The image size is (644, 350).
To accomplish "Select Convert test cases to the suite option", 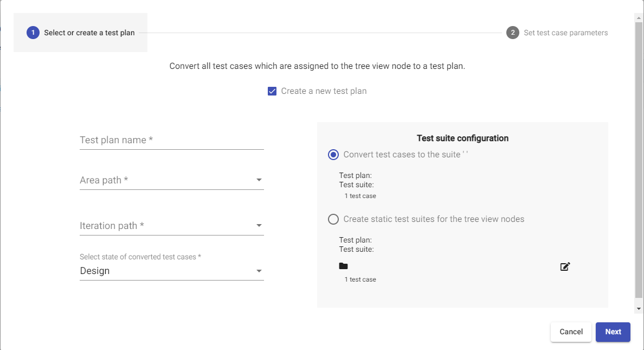I will 333,155.
